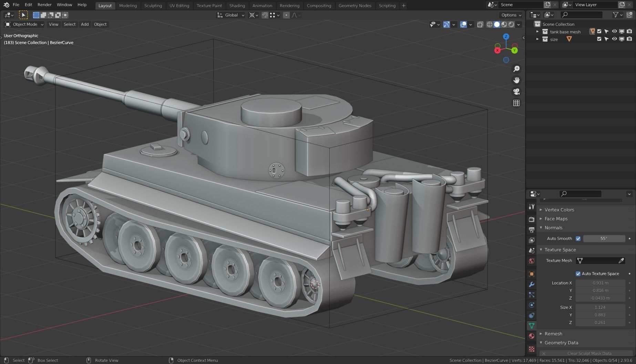This screenshot has height=364, width=636.
Task: Toggle X-ray view icon
Action: [x=480, y=24]
